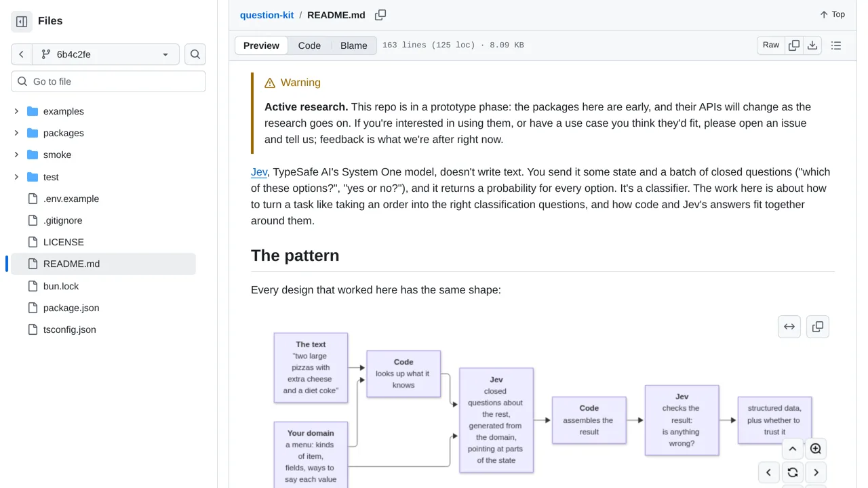Pan the diagram left
Image resolution: width=868 pixels, height=488 pixels.
point(768,472)
